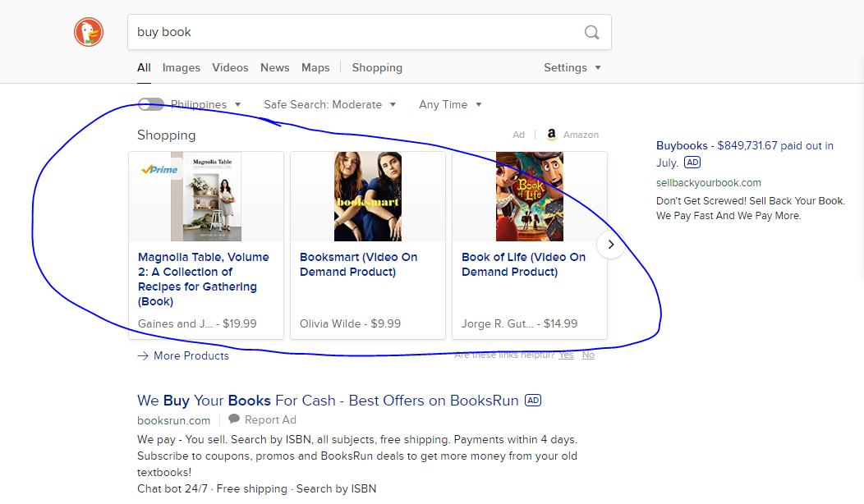
Task: Click the magnifier search icon
Action: click(x=592, y=33)
